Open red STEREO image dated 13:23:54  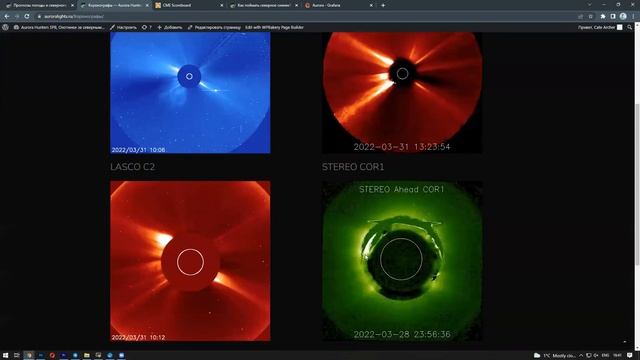tap(402, 93)
